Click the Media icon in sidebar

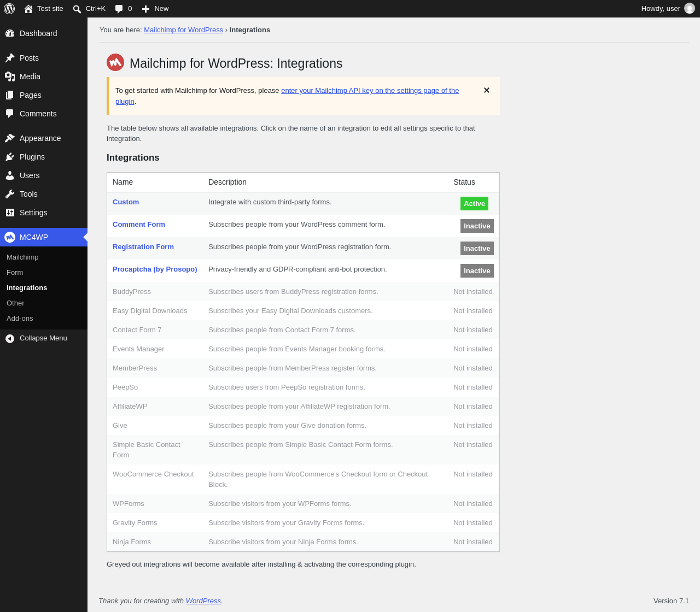click(10, 76)
